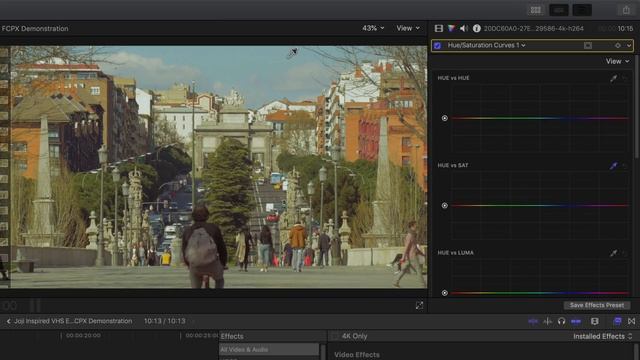Show the Transitions browser bowtie icon

(x=631, y=322)
